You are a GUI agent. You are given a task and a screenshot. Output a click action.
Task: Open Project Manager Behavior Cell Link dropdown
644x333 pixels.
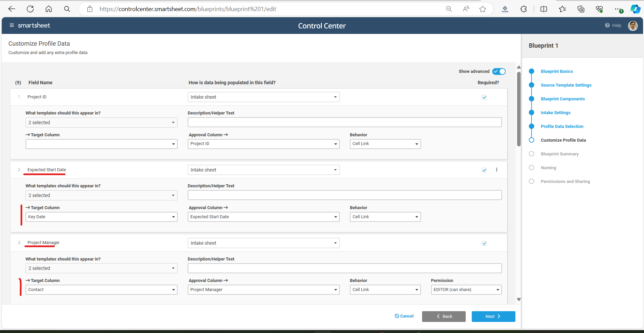coord(385,290)
